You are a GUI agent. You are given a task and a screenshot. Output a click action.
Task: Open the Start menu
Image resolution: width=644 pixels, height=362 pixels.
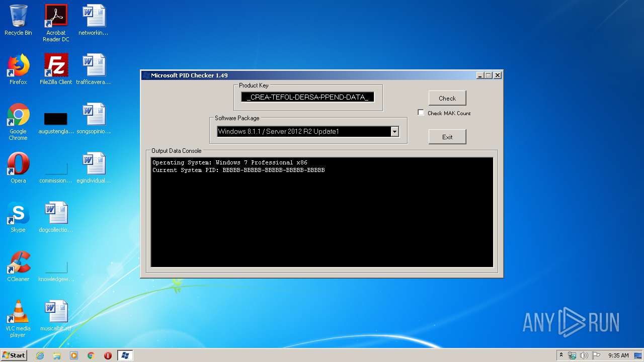[x=14, y=355]
